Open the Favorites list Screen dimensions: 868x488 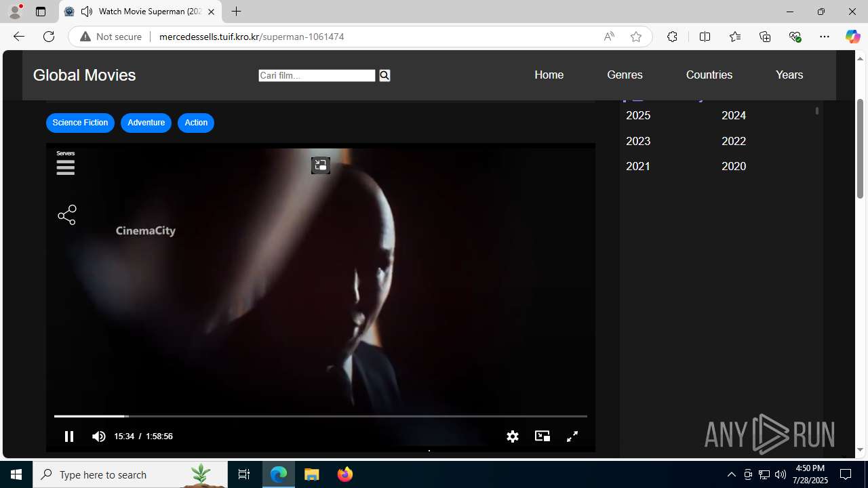pyautogui.click(x=735, y=37)
